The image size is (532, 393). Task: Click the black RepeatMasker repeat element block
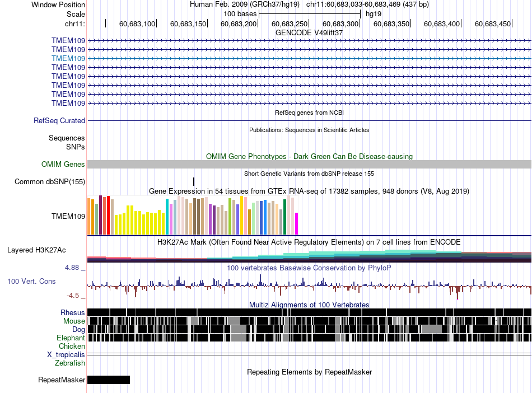click(x=109, y=380)
